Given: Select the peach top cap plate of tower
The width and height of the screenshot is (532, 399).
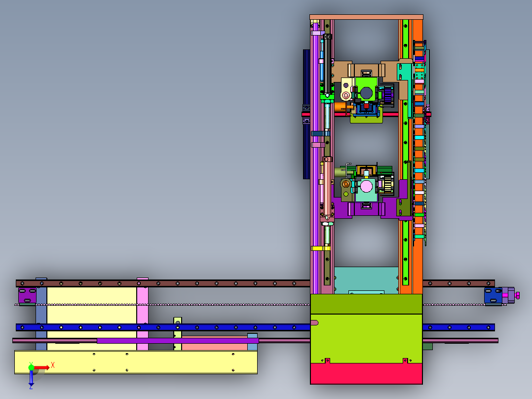Looking at the screenshot, I should (366, 17).
